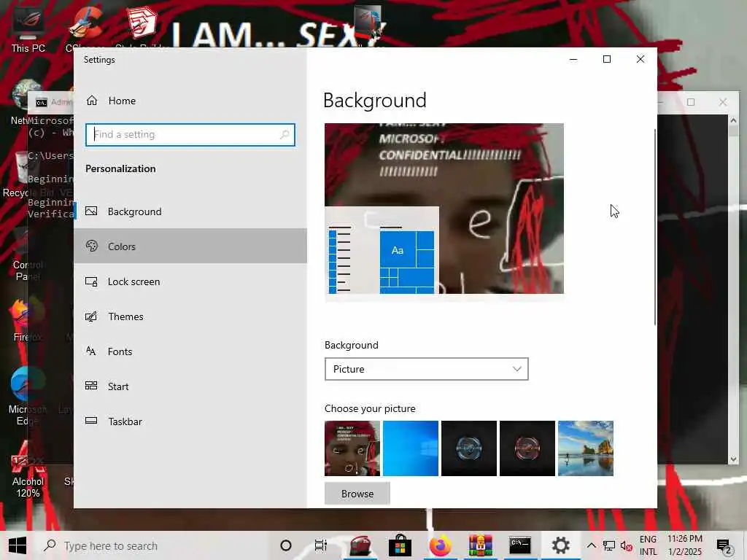Image resolution: width=747 pixels, height=560 pixels.
Task: Open the Colors settings page
Action: (190, 246)
